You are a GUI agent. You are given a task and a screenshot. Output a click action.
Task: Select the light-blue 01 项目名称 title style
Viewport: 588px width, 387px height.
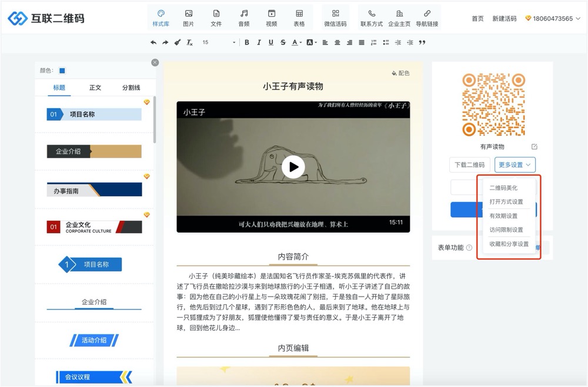point(94,115)
